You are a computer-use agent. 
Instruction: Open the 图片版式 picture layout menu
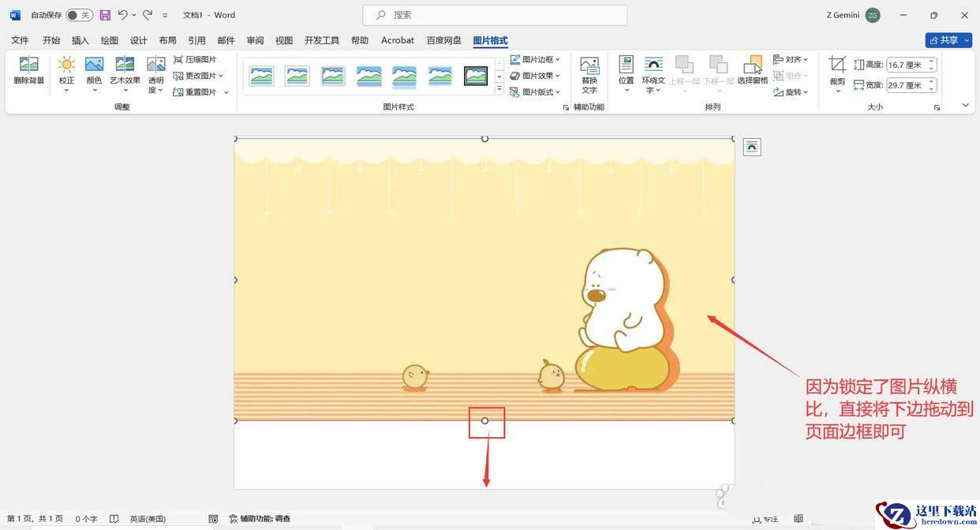pos(535,92)
